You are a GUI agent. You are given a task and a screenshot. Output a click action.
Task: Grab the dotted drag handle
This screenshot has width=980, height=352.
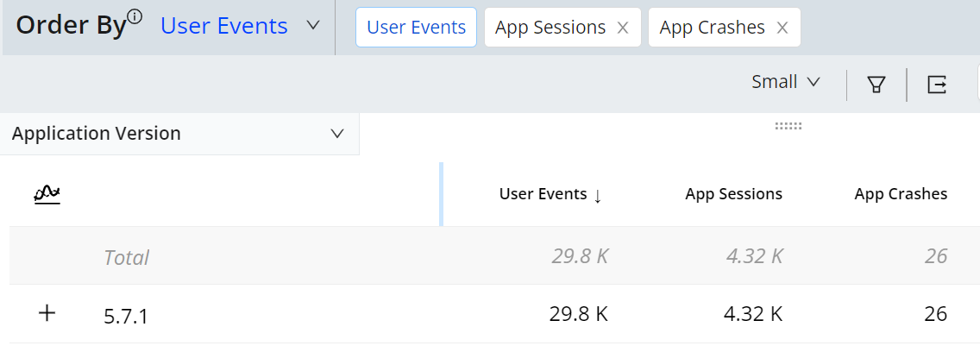[x=788, y=126]
